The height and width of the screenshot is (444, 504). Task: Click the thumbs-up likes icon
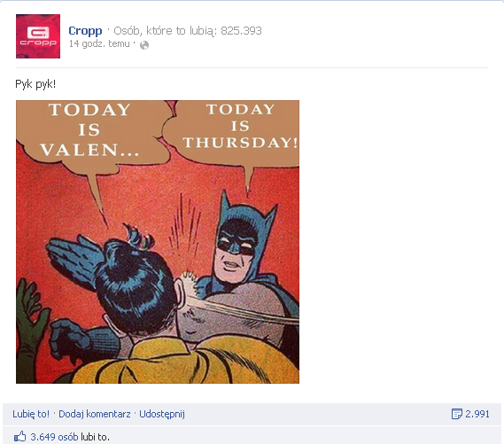pos(19,436)
